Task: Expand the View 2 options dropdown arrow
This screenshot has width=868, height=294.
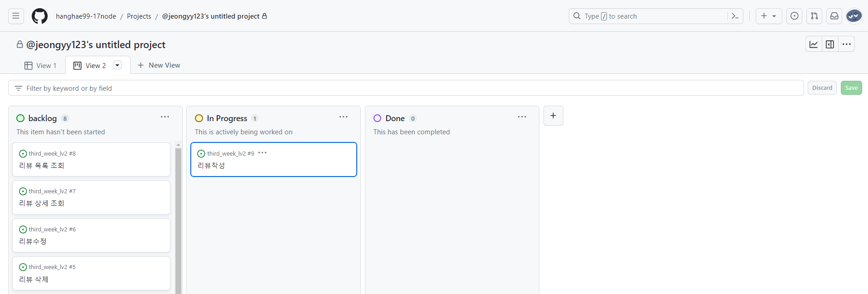Action: coord(117,65)
